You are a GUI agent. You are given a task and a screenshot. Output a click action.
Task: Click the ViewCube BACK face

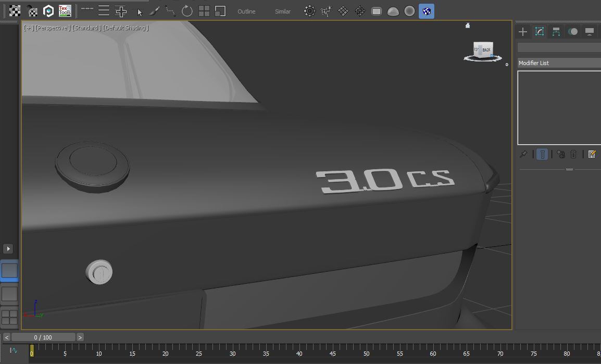[486, 50]
